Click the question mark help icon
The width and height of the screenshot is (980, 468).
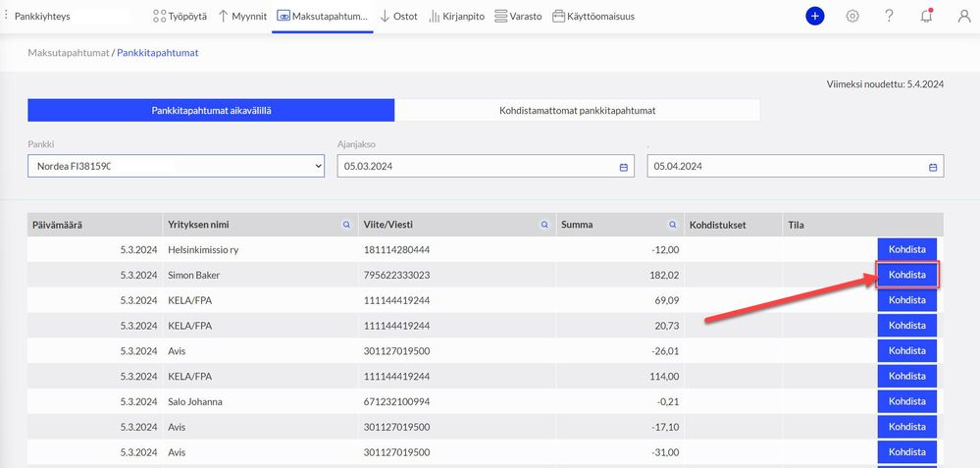pos(890,17)
